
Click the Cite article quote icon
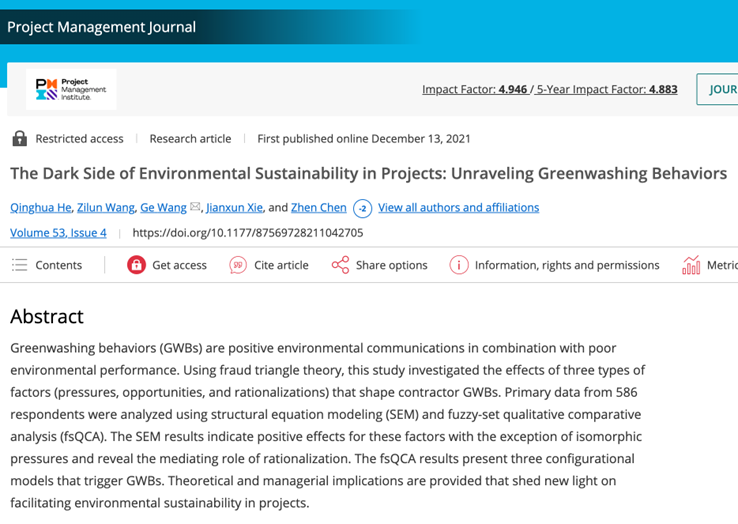click(238, 265)
